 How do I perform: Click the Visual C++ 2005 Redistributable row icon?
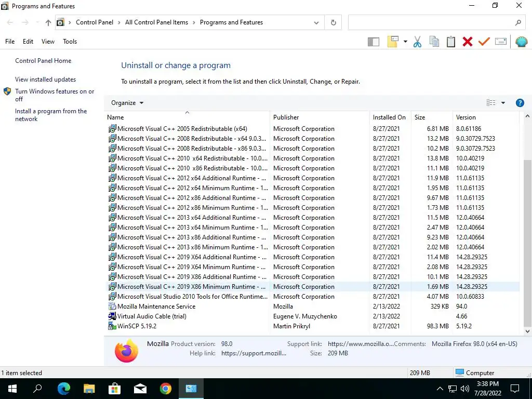point(112,129)
